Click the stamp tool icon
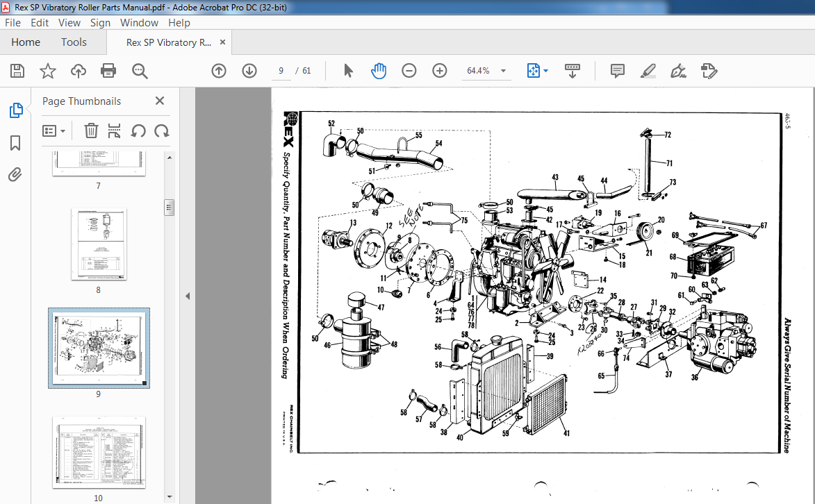This screenshot has height=504, width=815. pos(709,71)
